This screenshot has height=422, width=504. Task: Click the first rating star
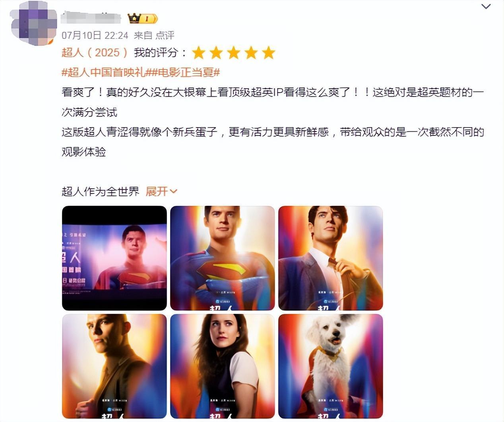[198, 52]
